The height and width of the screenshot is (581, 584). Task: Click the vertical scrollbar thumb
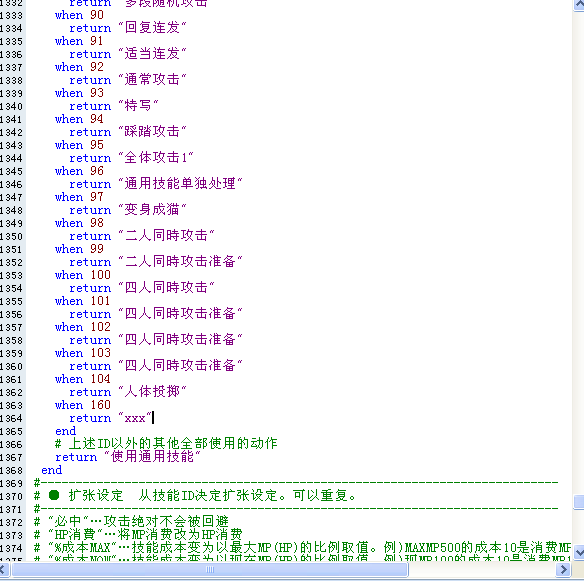tap(579, 502)
